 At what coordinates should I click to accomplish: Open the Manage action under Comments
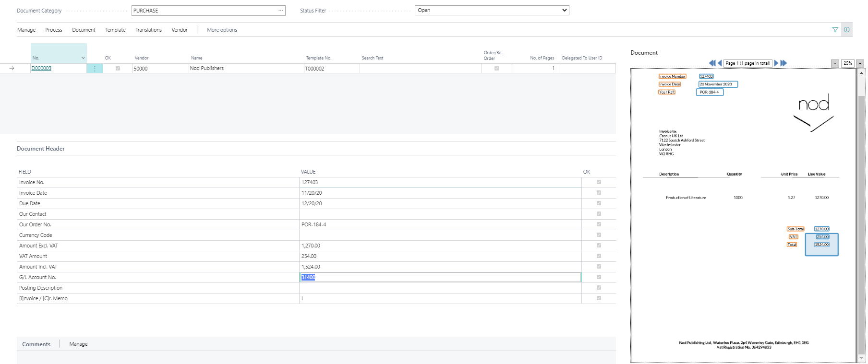[x=78, y=344]
